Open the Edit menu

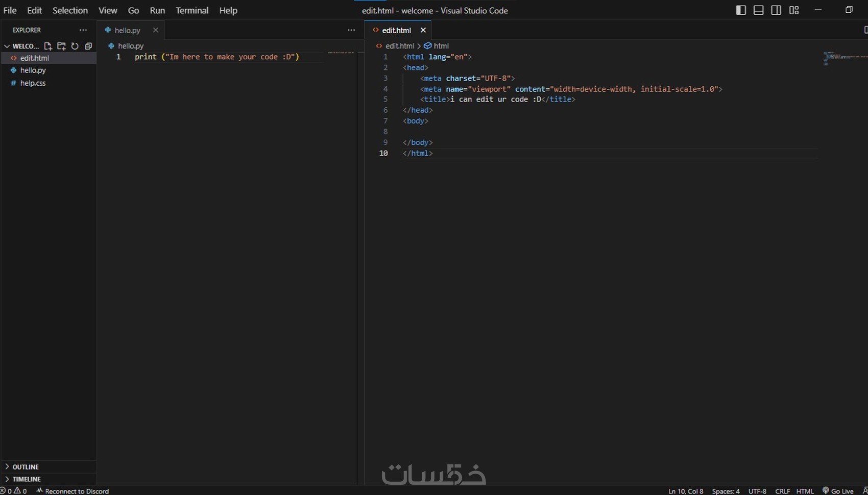pyautogui.click(x=34, y=10)
